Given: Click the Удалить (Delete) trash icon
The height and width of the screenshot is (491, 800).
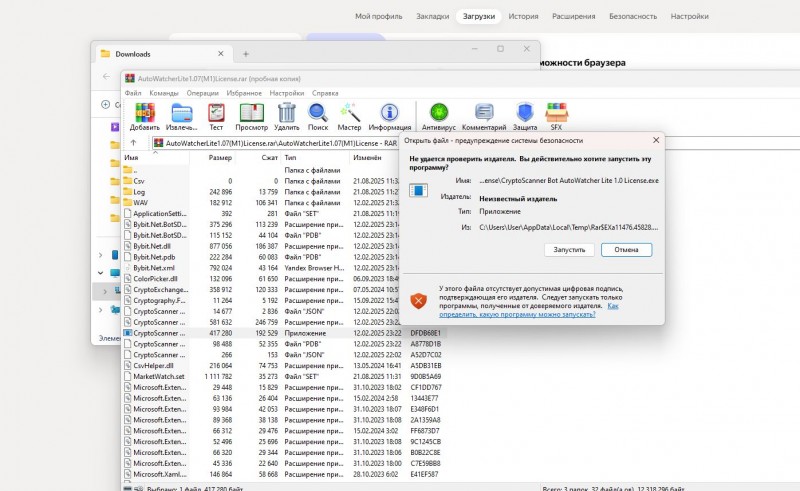Looking at the screenshot, I should click(287, 115).
